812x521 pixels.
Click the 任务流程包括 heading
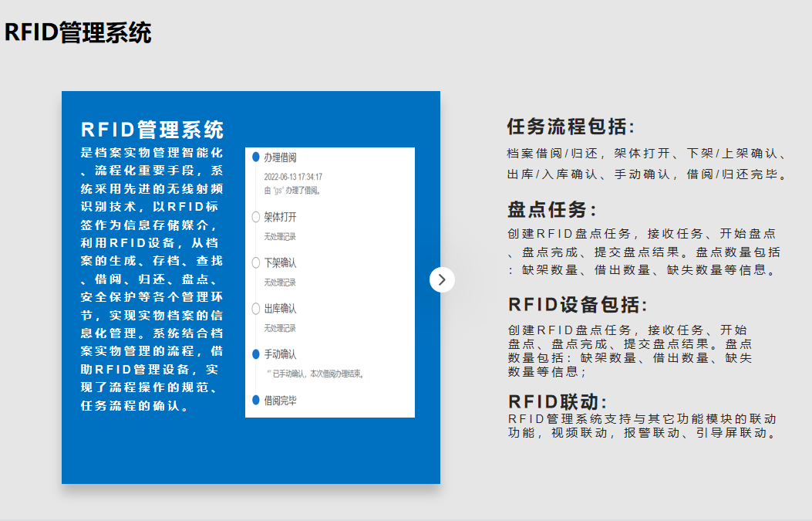(571, 127)
